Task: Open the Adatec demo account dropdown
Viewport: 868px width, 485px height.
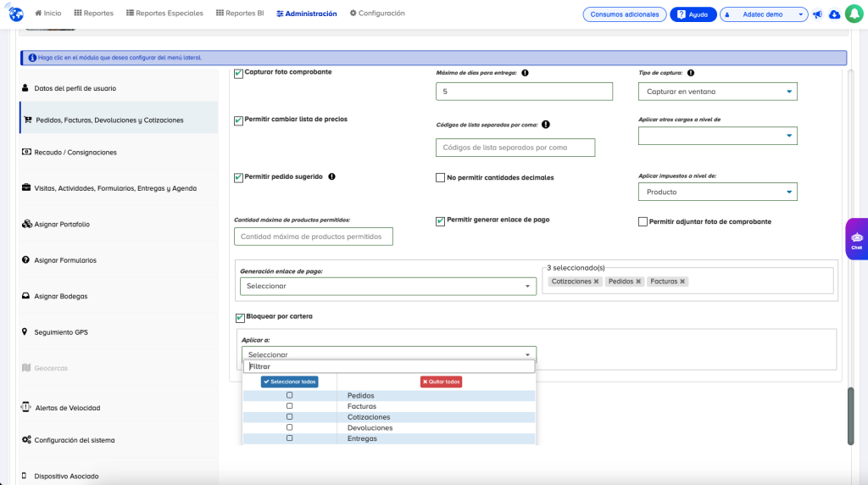Action: point(764,14)
